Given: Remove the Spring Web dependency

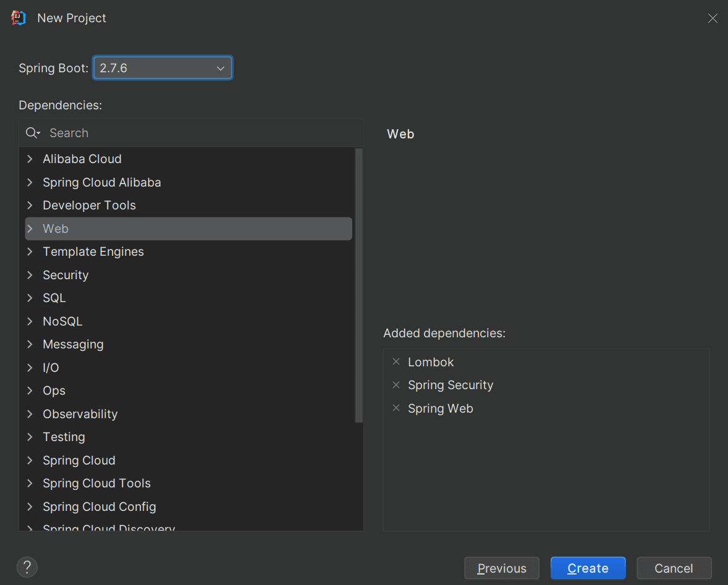Looking at the screenshot, I should [396, 408].
